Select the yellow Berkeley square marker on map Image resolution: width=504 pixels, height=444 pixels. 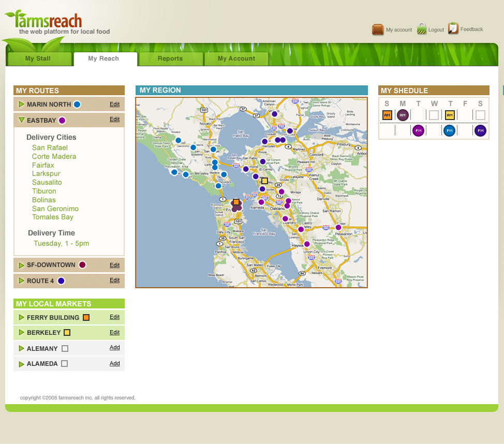tap(264, 181)
